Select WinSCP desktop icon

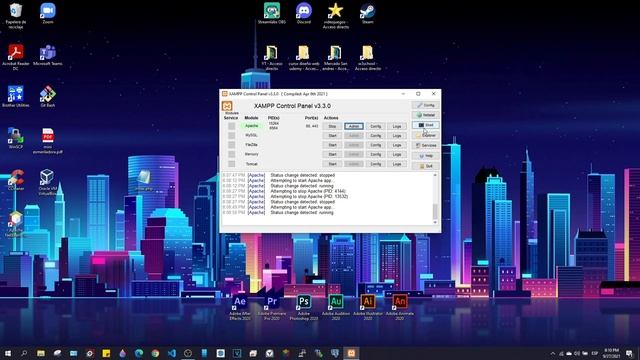pyautogui.click(x=16, y=138)
